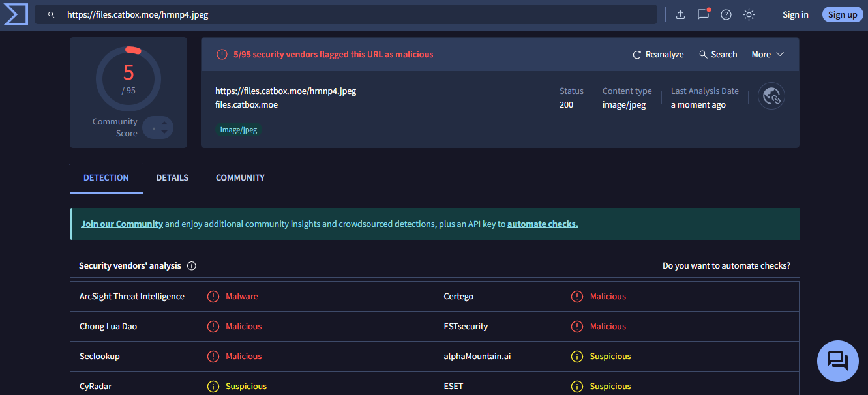This screenshot has height=395, width=868.
Task: Select Chong Lua Dao vendor name
Action: (108, 327)
